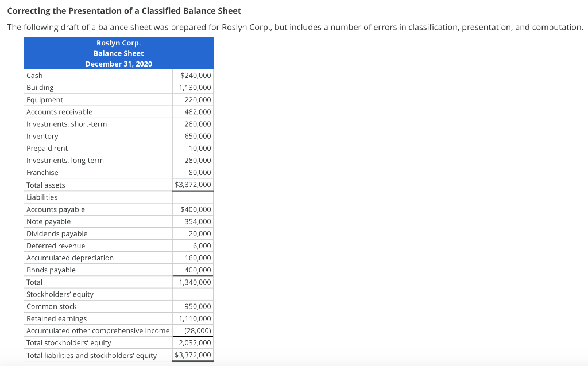Click the 1,110,000 retained earnings value

(x=195, y=318)
